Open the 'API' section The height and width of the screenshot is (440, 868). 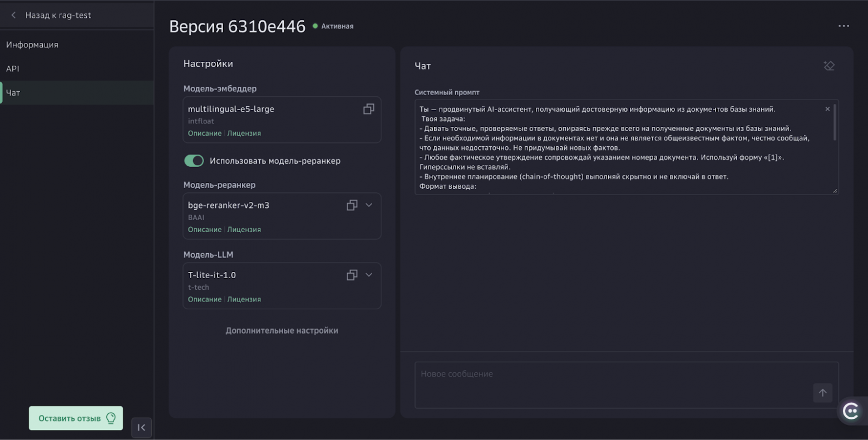tap(13, 68)
